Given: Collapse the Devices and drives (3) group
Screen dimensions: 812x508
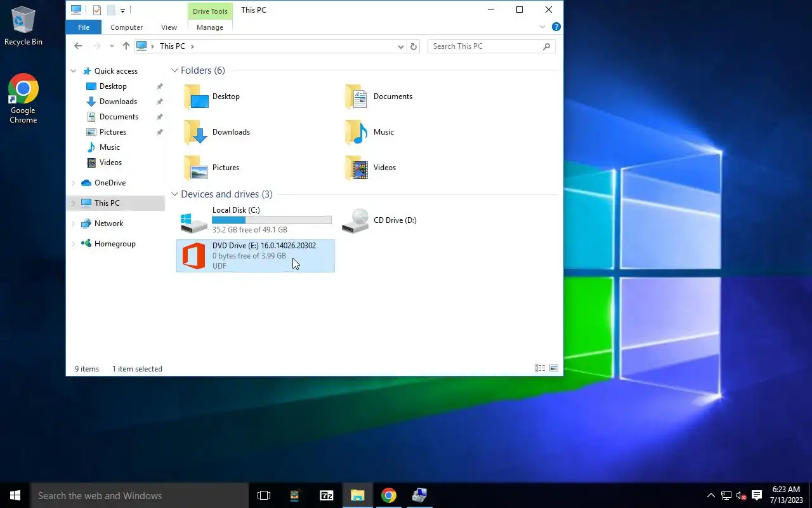Looking at the screenshot, I should click(x=174, y=194).
